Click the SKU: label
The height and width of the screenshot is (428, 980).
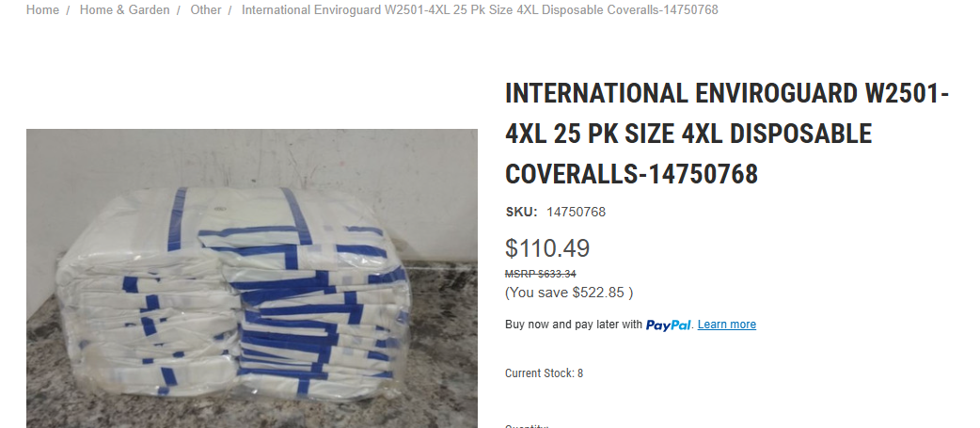point(521,212)
